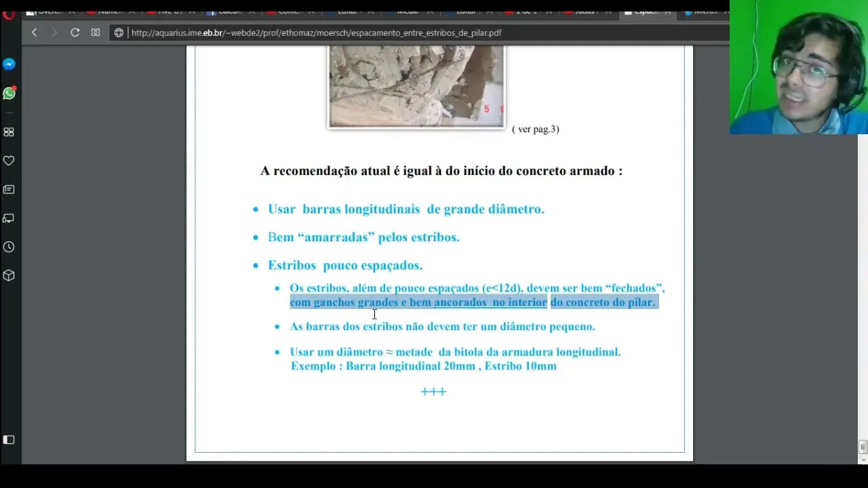868x488 pixels.
Task: View site information globe icon
Action: (x=119, y=33)
